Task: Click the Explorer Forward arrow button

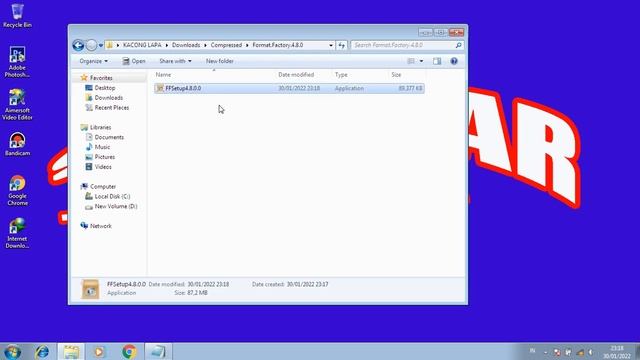Action: pos(91,45)
